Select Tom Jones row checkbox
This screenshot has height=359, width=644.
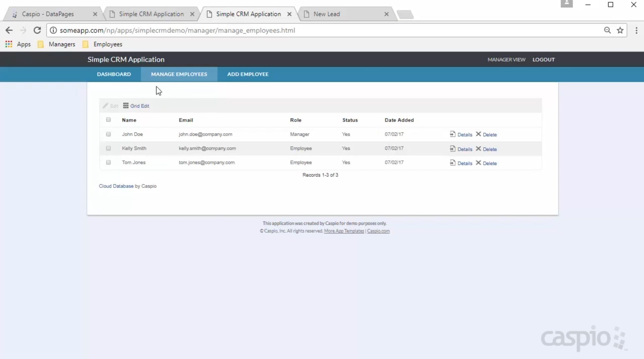point(108,162)
